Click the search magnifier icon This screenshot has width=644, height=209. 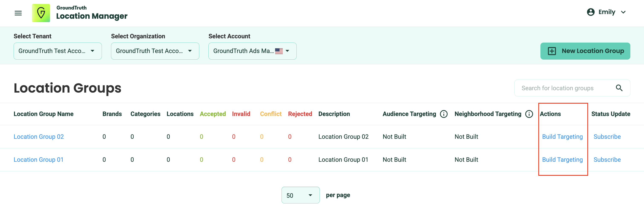pos(619,88)
